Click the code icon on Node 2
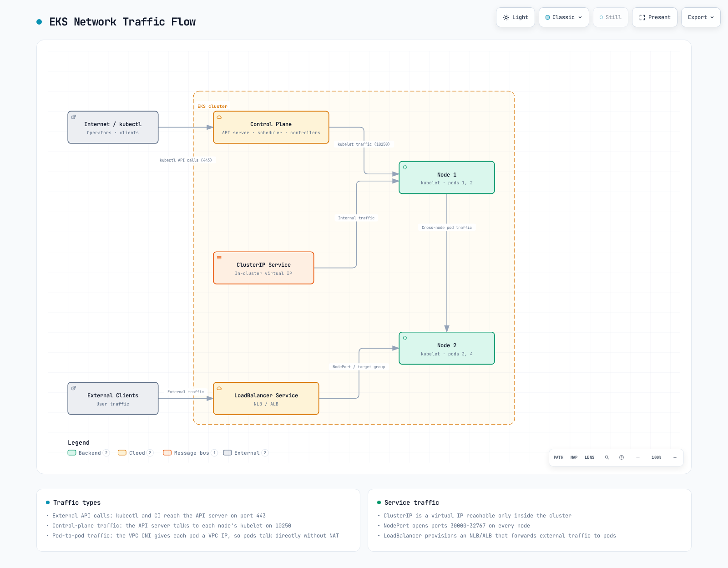This screenshot has width=728, height=568. [405, 338]
